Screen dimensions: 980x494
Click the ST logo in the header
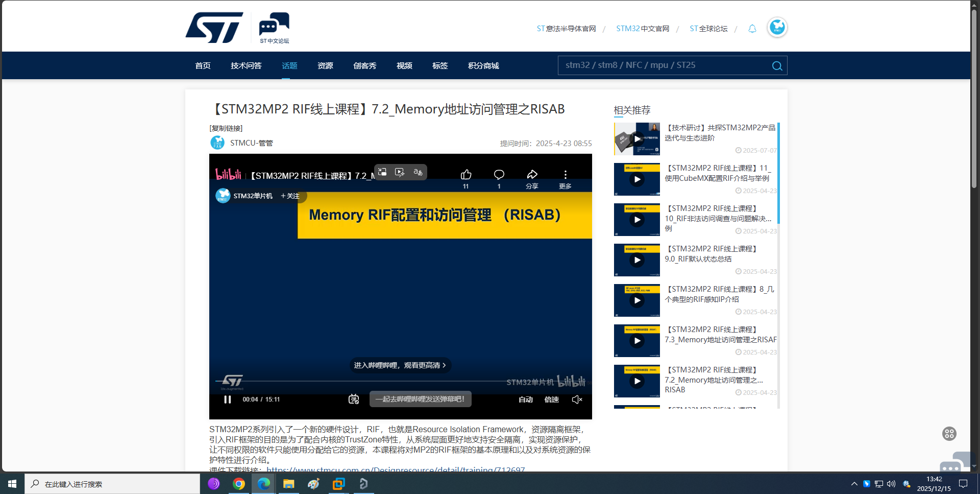pos(214,28)
